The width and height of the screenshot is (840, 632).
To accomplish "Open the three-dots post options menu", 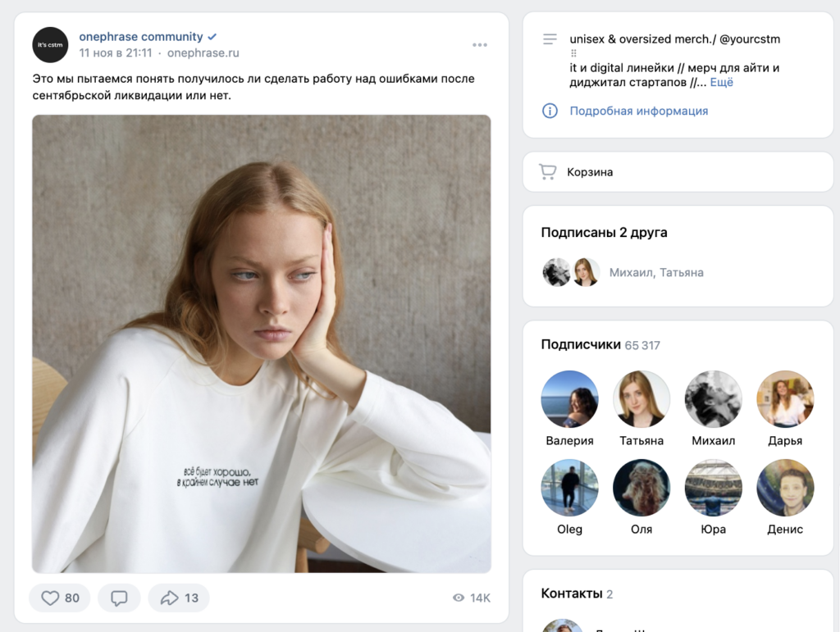I will (480, 45).
